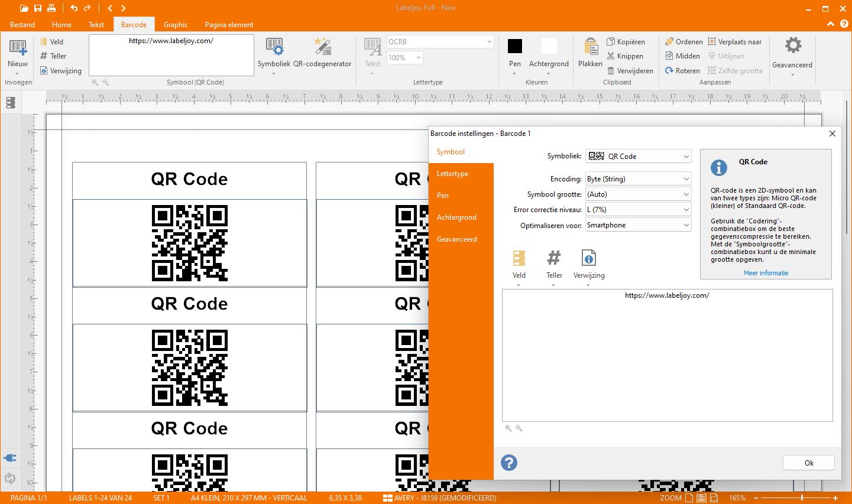Insert Verwijzing in barcode dialog
Viewport: 852px width, 504px height.
coord(589,268)
